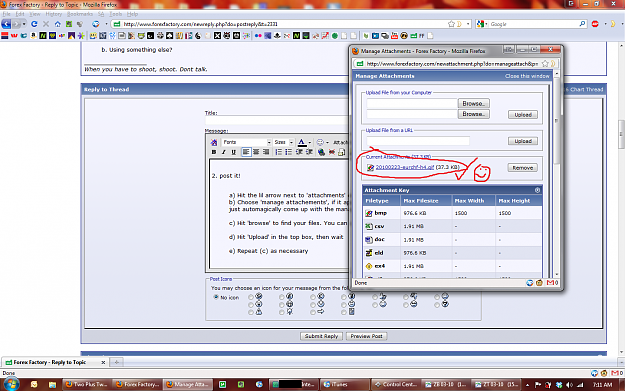This screenshot has height=391, width=625.
Task: Click Upload File from URL field
Action: (418, 141)
